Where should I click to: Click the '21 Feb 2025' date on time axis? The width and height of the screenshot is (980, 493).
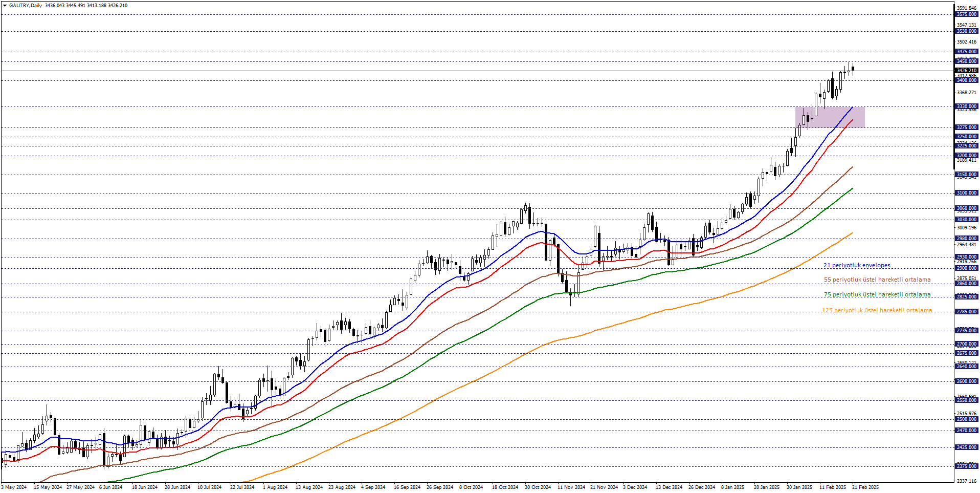[865, 487]
